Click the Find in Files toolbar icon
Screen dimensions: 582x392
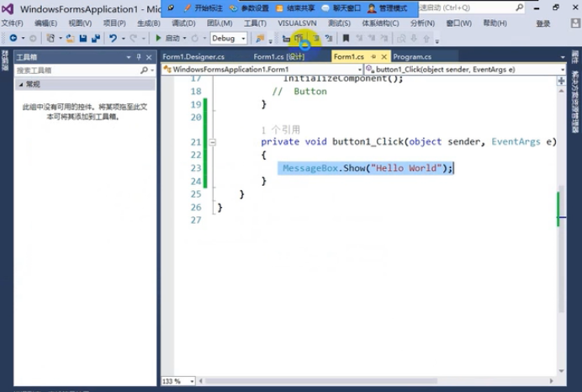pyautogui.click(x=260, y=38)
